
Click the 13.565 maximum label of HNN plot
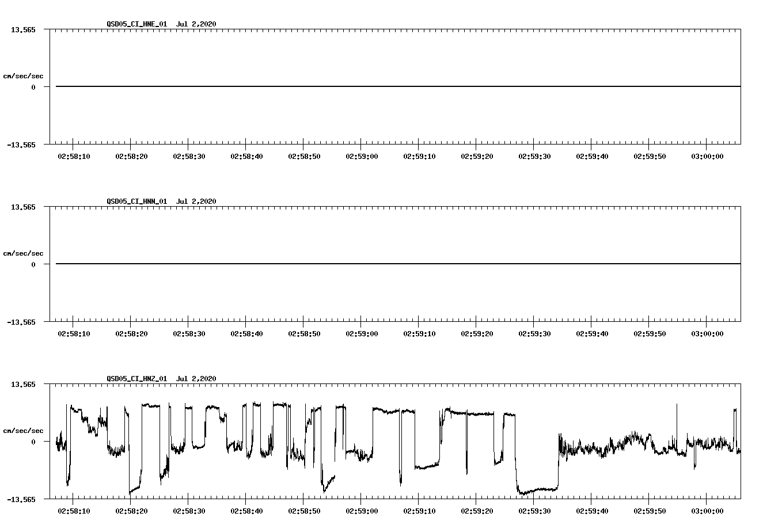23,207
